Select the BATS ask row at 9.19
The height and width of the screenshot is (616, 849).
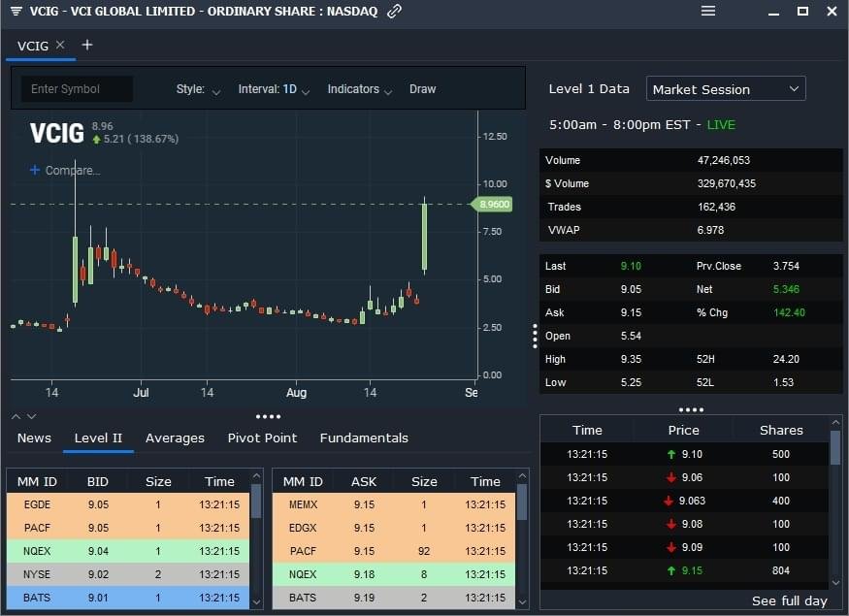(394, 598)
